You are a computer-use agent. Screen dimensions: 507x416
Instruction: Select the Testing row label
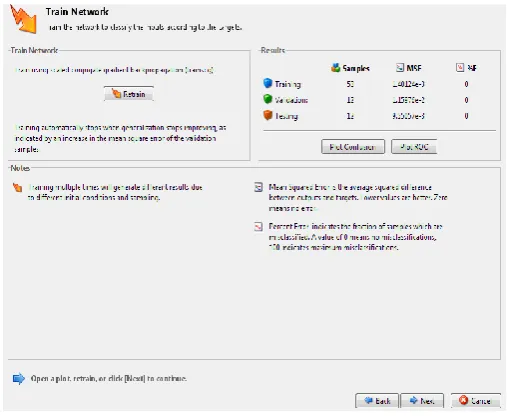pos(286,116)
